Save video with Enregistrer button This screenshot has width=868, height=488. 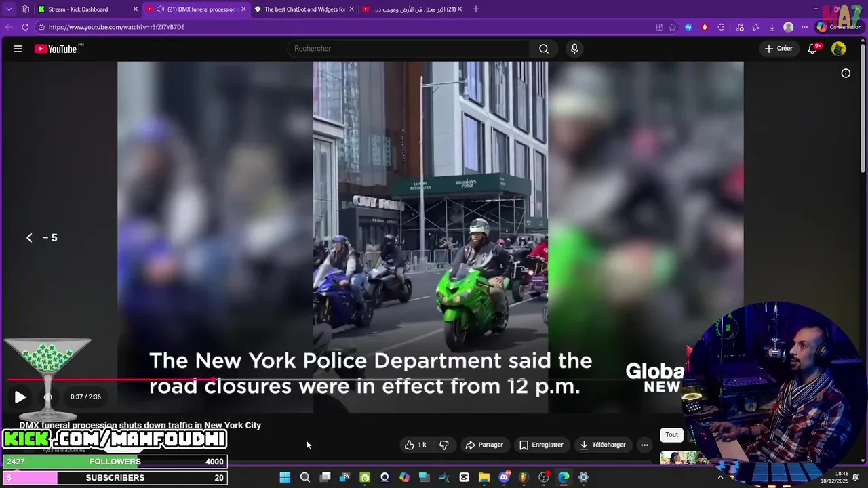pyautogui.click(x=541, y=445)
